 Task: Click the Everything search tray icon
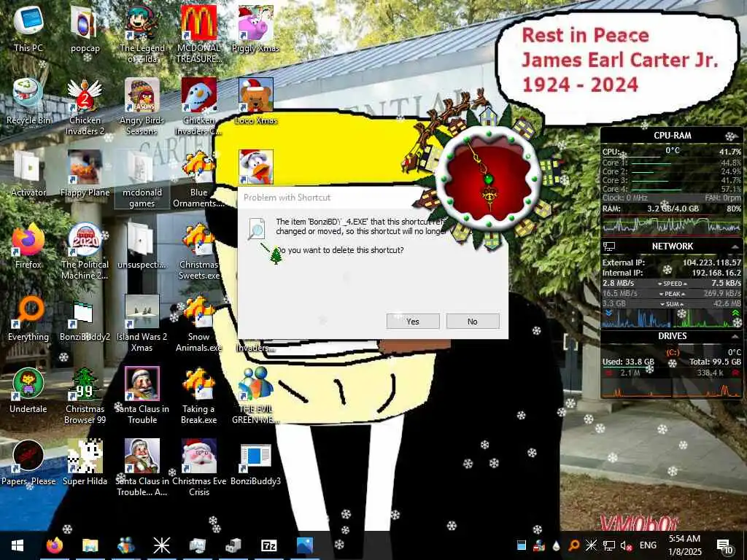pos(573,545)
